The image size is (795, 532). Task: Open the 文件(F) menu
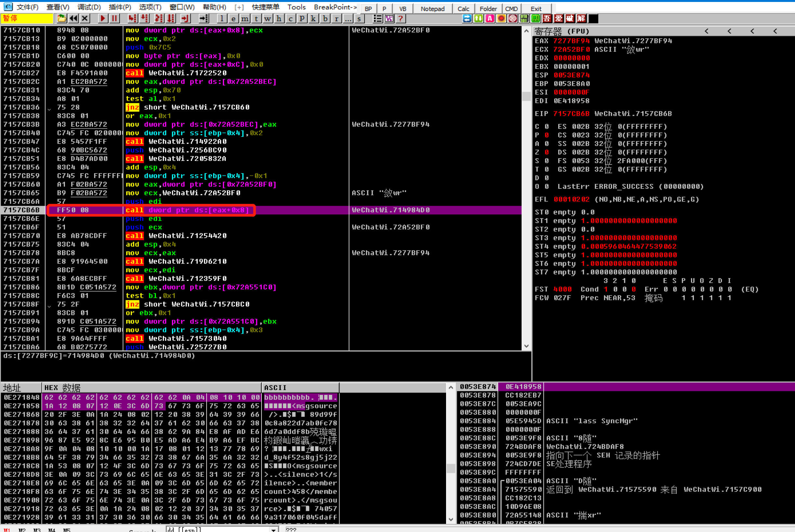click(x=28, y=7)
